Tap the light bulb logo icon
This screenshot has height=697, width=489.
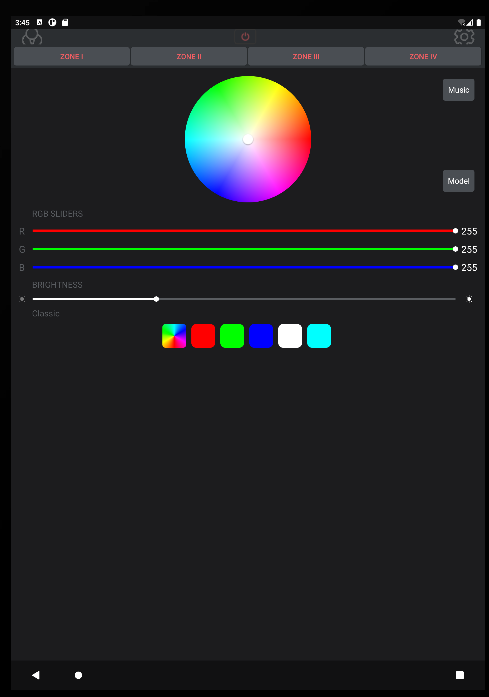(x=32, y=37)
